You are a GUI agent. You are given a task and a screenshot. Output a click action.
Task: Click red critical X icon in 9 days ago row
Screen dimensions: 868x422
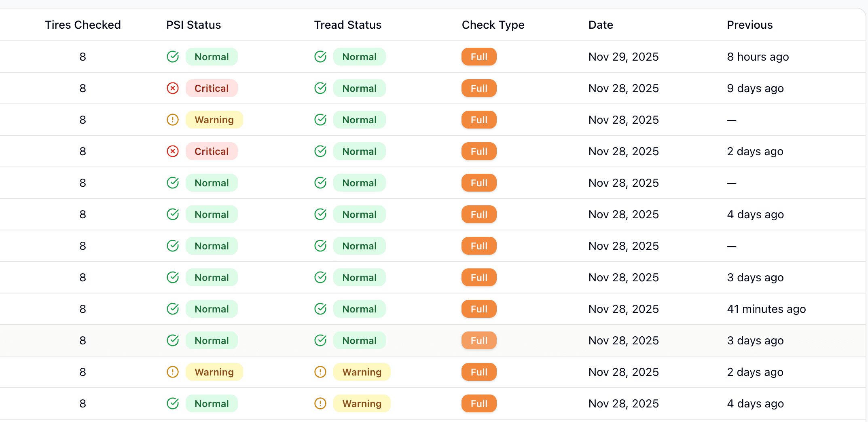coord(173,88)
